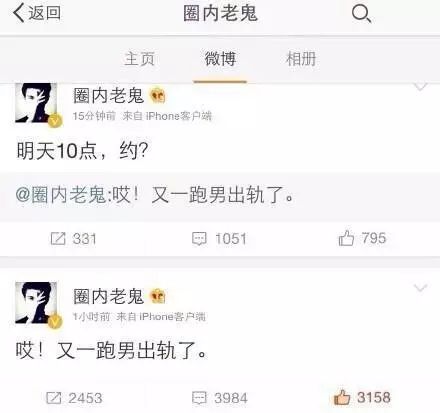Image resolution: width=440 pixels, height=413 pixels.
Task: Open the 相册 tab
Action: point(301,59)
